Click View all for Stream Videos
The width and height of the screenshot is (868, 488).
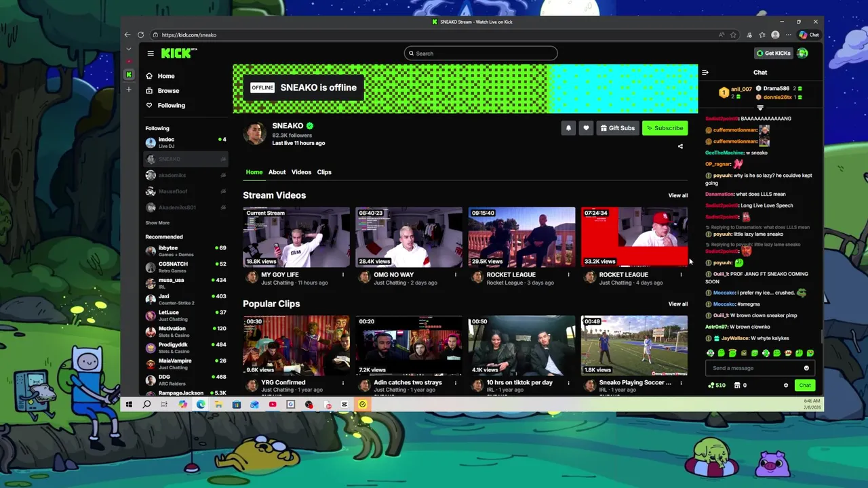678,195
